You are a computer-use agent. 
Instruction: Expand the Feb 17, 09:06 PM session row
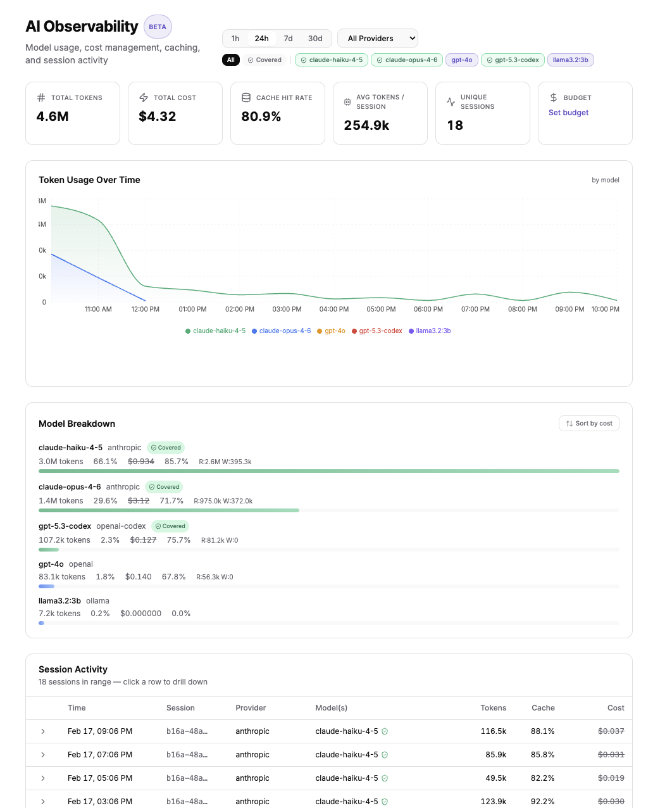[x=43, y=731]
